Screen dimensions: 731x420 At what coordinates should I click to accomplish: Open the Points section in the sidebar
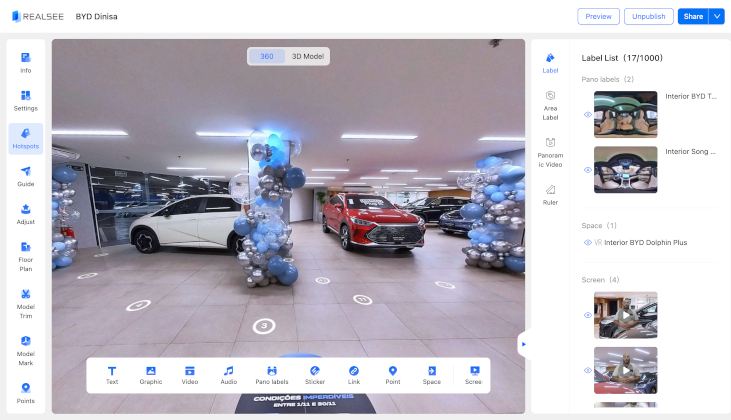(x=26, y=393)
